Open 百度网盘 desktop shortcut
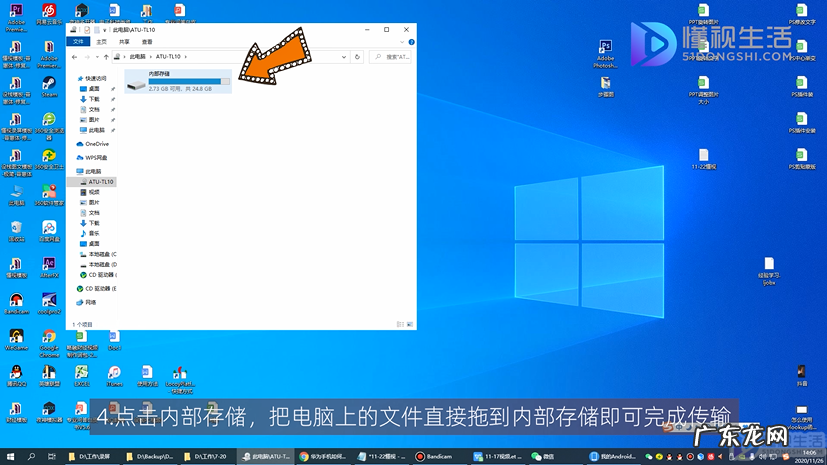This screenshot has width=827, height=465. (49, 231)
